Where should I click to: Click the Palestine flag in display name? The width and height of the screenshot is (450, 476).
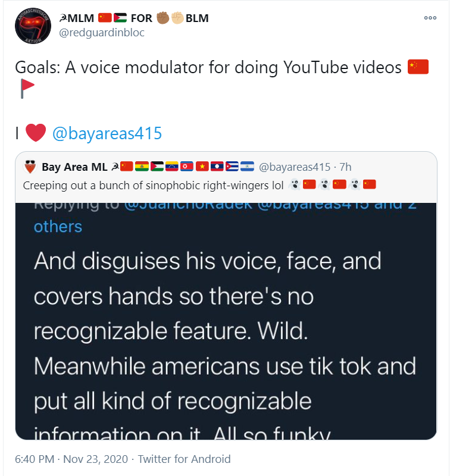120,18
